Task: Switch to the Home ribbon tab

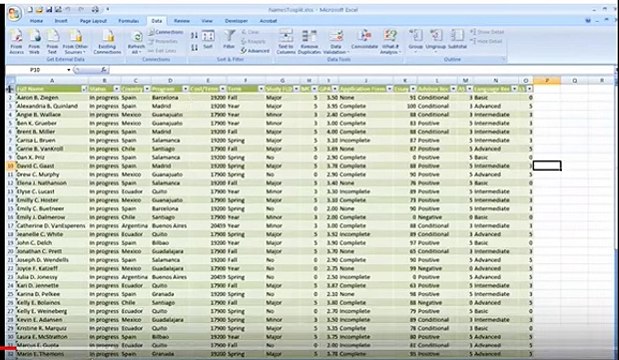Action: tap(36, 21)
